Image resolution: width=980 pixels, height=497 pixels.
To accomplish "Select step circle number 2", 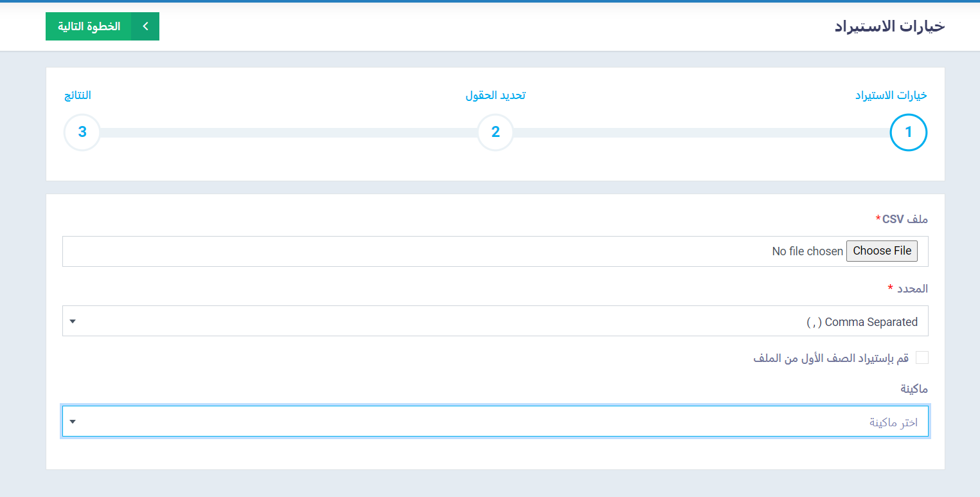I will click(x=495, y=132).
